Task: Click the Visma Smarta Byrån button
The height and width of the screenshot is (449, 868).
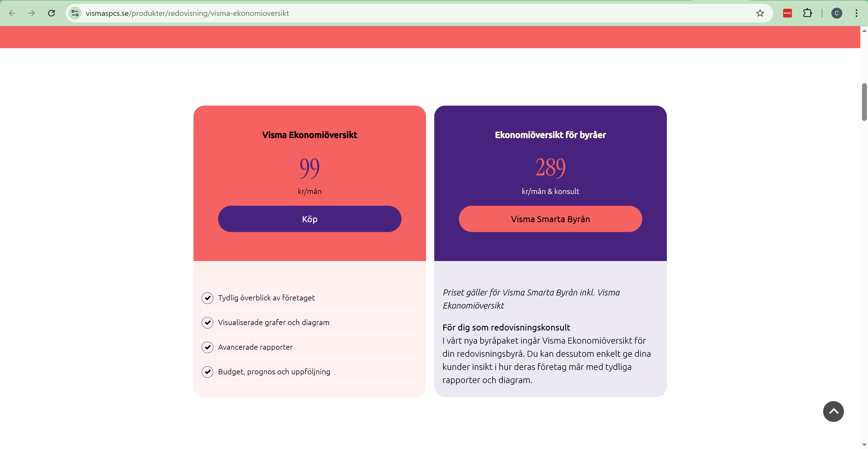Action: (x=550, y=219)
